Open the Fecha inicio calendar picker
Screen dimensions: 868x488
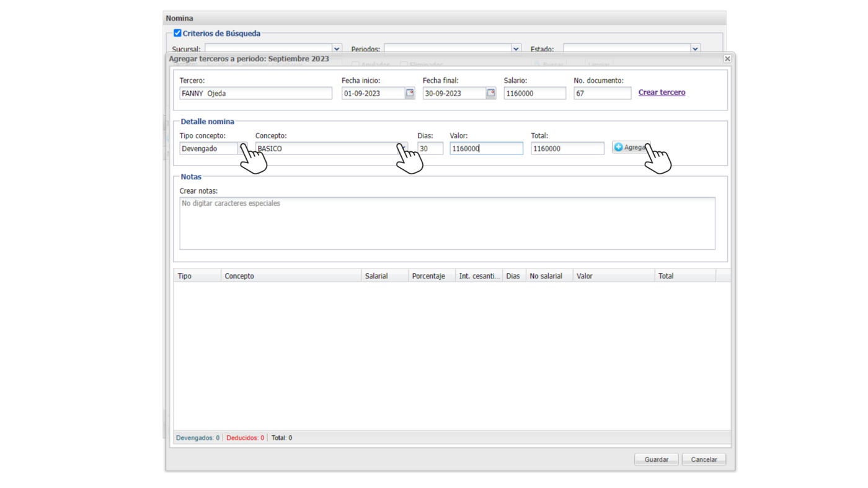pyautogui.click(x=410, y=93)
